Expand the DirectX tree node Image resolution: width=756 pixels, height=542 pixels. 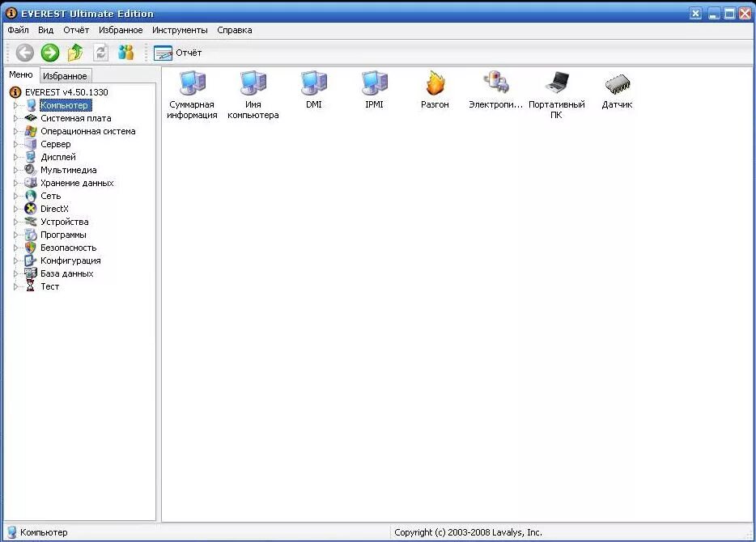[15, 209]
